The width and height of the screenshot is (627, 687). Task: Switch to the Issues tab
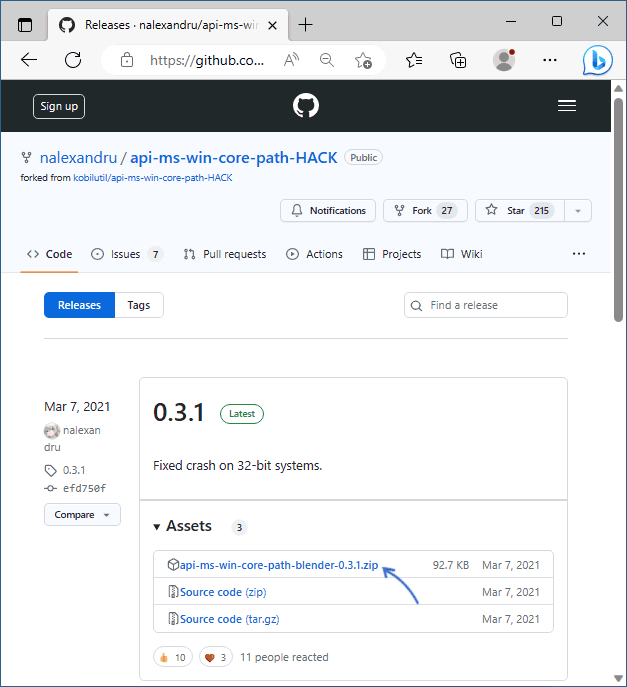tap(127, 254)
